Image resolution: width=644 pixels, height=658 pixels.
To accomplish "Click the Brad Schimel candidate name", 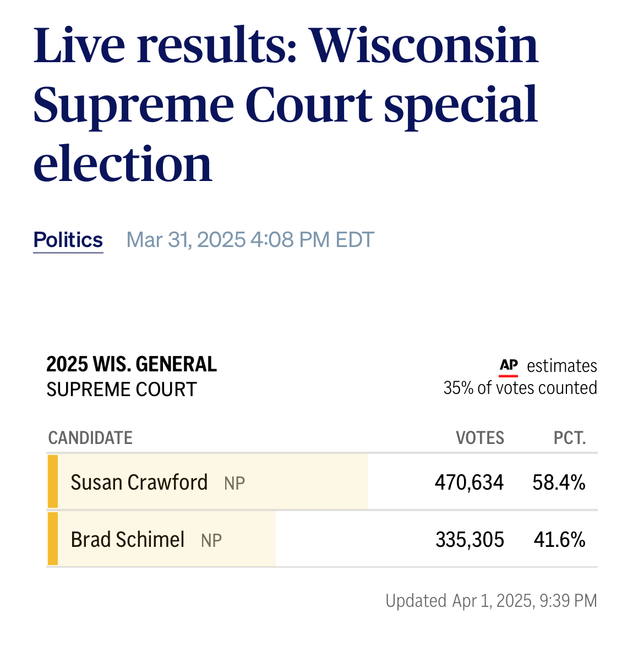I will pyautogui.click(x=128, y=540).
